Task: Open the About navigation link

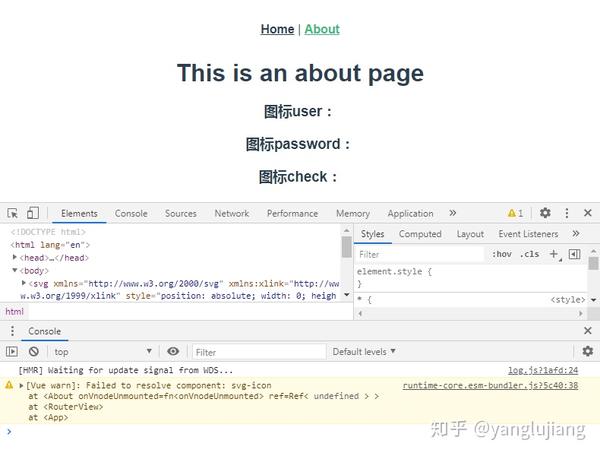Action: 322,29
